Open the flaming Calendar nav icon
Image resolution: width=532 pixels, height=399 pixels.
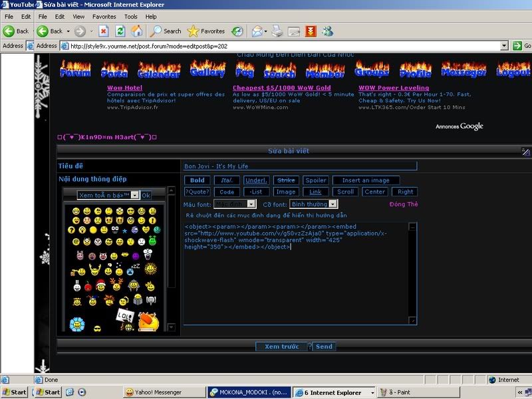tap(159, 70)
